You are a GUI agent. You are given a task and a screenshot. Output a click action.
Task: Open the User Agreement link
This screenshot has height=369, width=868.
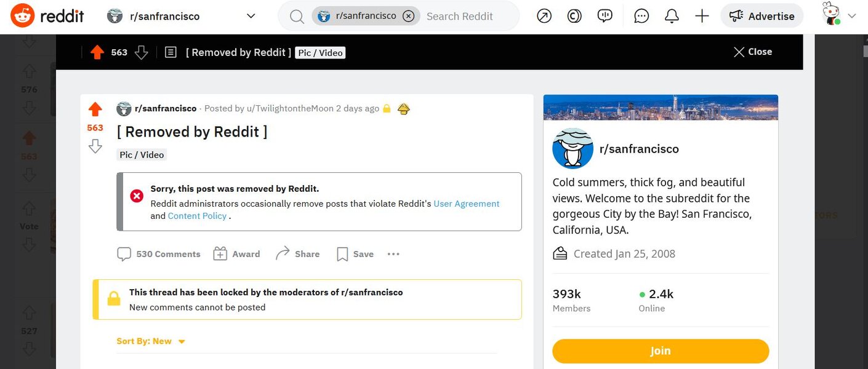[467, 204]
